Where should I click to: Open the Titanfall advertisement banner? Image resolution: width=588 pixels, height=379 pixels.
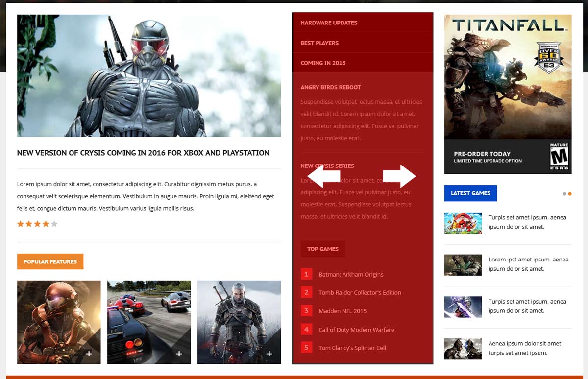[x=508, y=94]
